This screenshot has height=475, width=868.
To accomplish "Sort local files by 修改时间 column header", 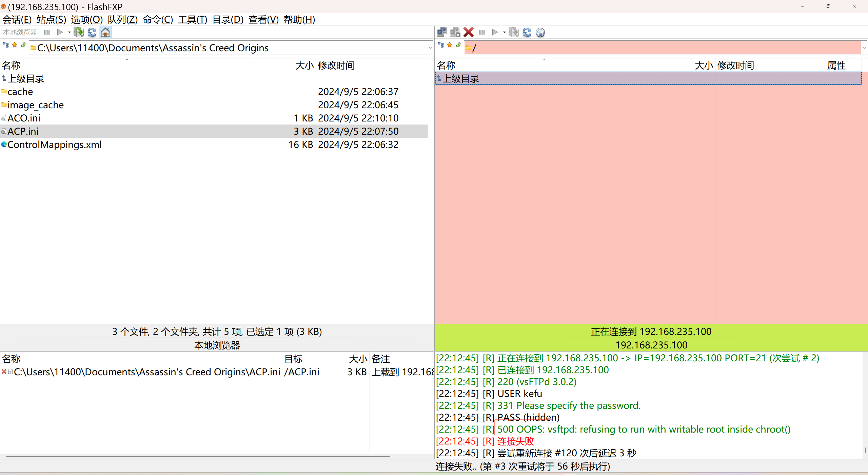I will [336, 65].
